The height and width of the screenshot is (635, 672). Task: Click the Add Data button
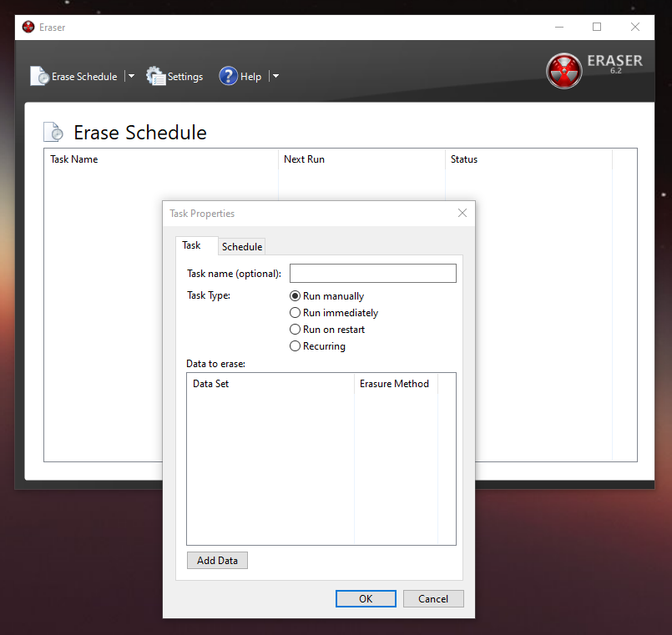coord(217,561)
